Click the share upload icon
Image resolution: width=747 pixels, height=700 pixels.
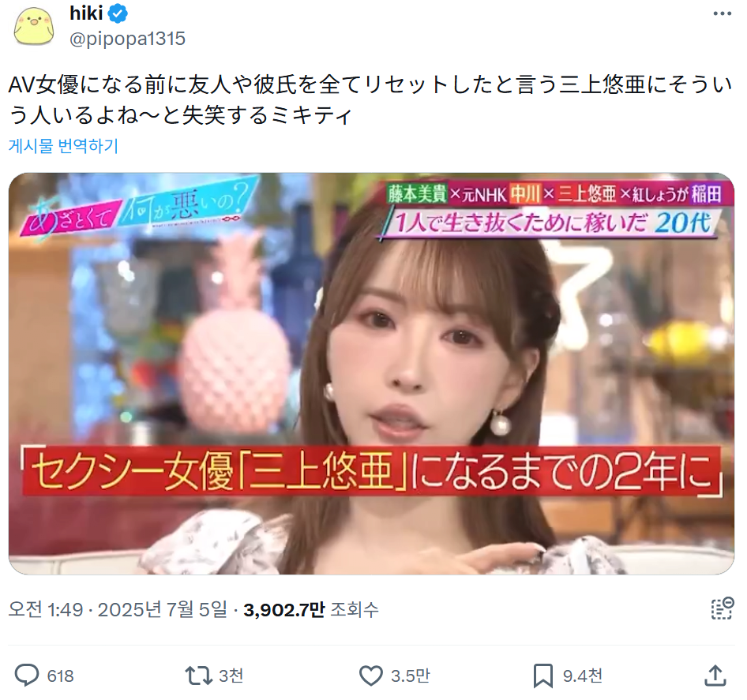click(715, 676)
